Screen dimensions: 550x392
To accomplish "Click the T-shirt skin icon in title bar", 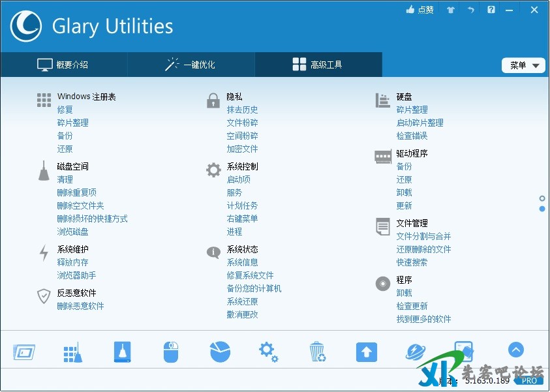I will [450, 10].
